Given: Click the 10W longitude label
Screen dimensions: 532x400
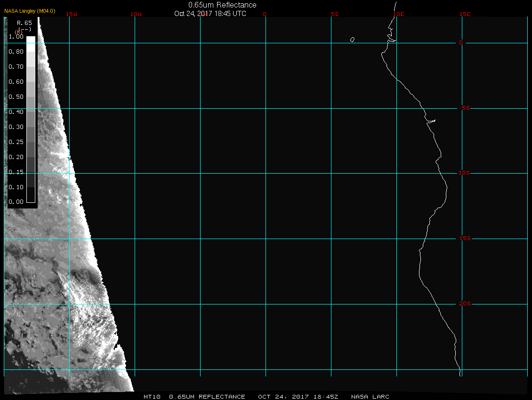Looking at the screenshot, I should pos(136,15).
